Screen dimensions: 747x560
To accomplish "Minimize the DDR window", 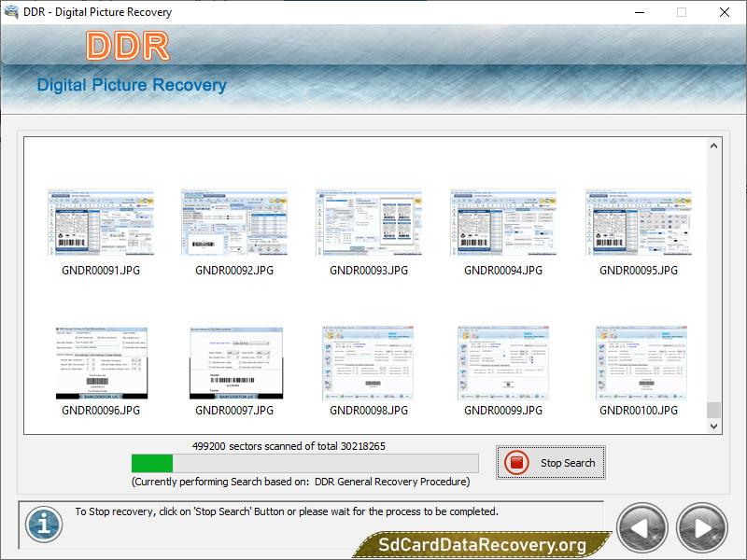I will (x=639, y=12).
